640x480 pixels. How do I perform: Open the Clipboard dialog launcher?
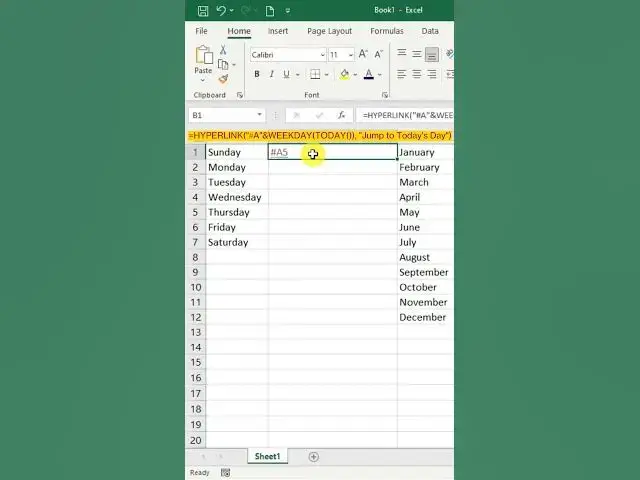click(x=240, y=95)
